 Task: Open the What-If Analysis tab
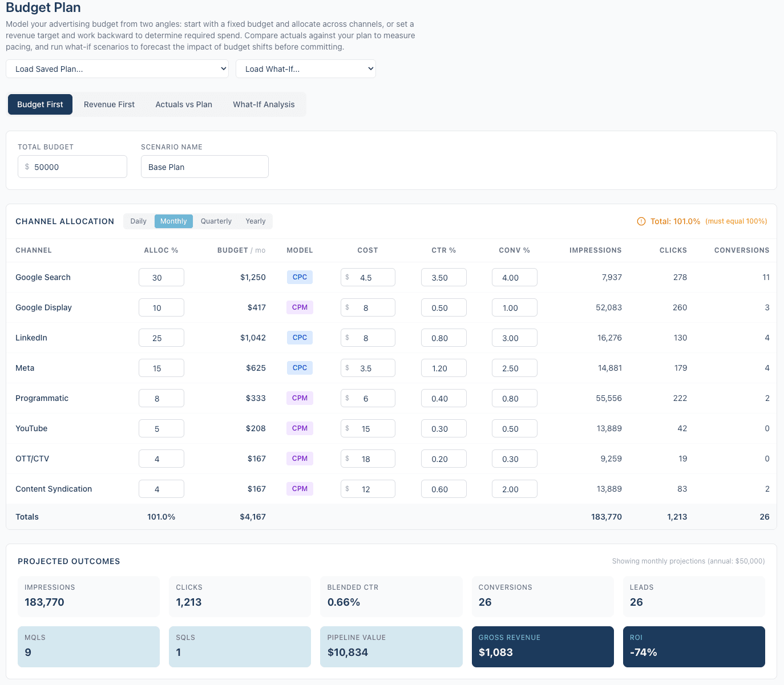click(x=264, y=104)
